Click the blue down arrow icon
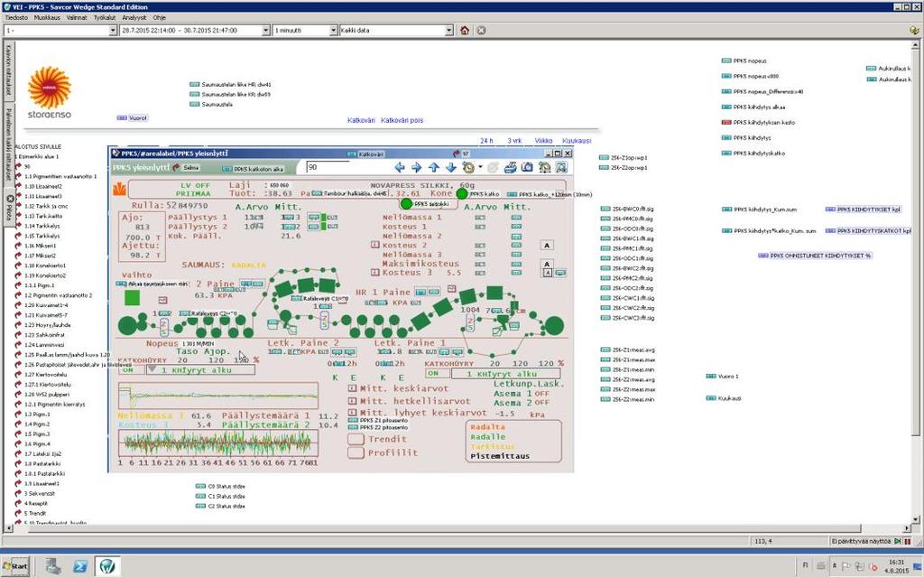924x578 pixels. (x=451, y=167)
